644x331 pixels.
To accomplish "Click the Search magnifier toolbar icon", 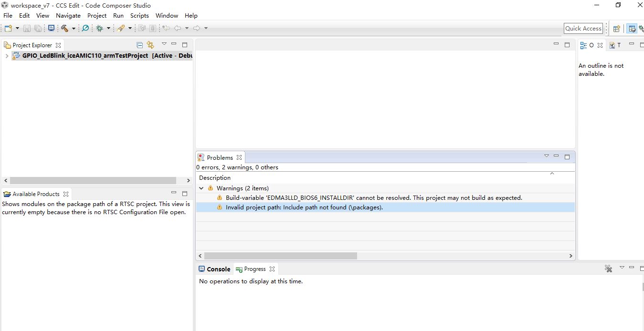I will (85, 28).
